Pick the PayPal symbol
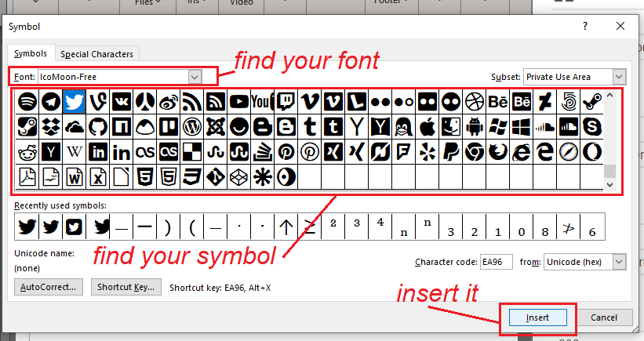This screenshot has height=341, width=644. click(451, 152)
